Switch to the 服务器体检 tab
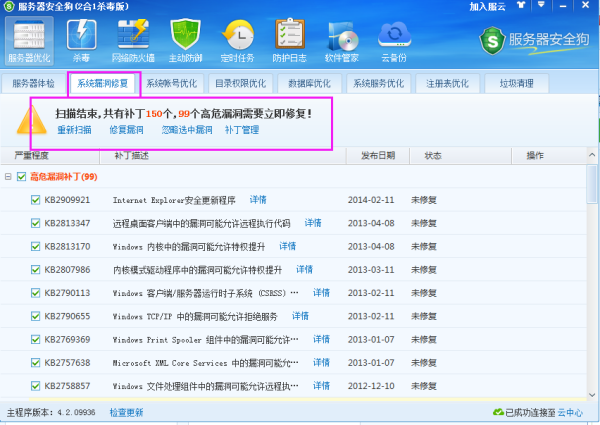 coord(33,83)
